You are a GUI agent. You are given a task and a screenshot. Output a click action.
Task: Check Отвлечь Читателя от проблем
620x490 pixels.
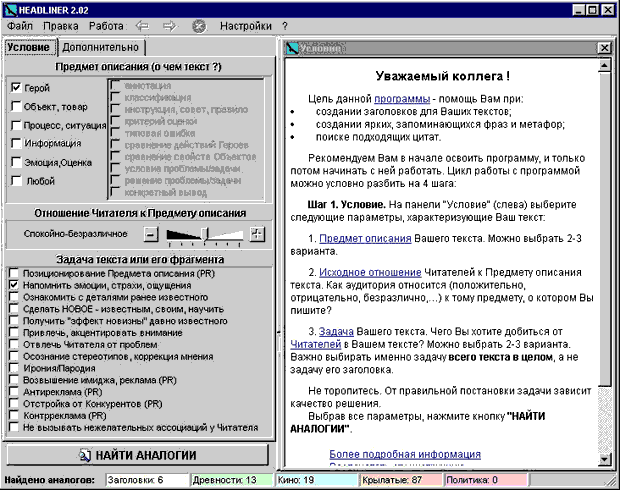14,344
